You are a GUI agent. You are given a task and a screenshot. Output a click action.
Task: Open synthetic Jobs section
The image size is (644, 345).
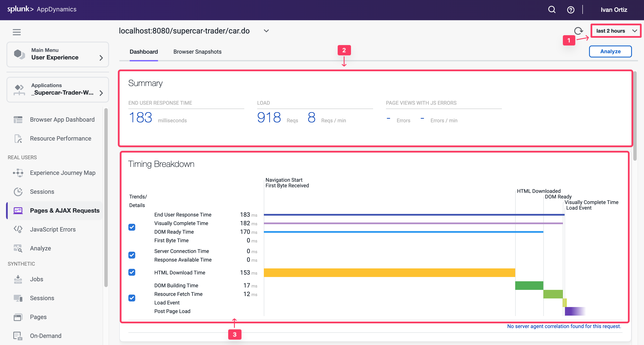point(36,279)
